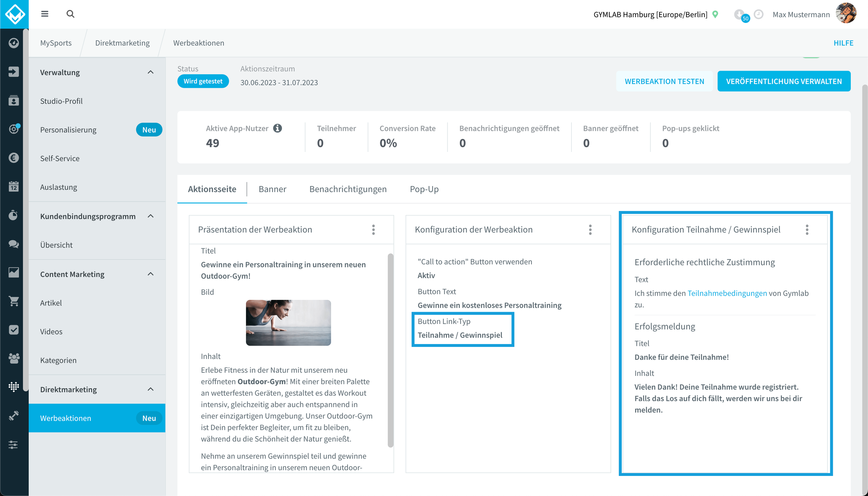Open the hamburger menu
The width and height of the screenshot is (868, 496).
tap(44, 14)
